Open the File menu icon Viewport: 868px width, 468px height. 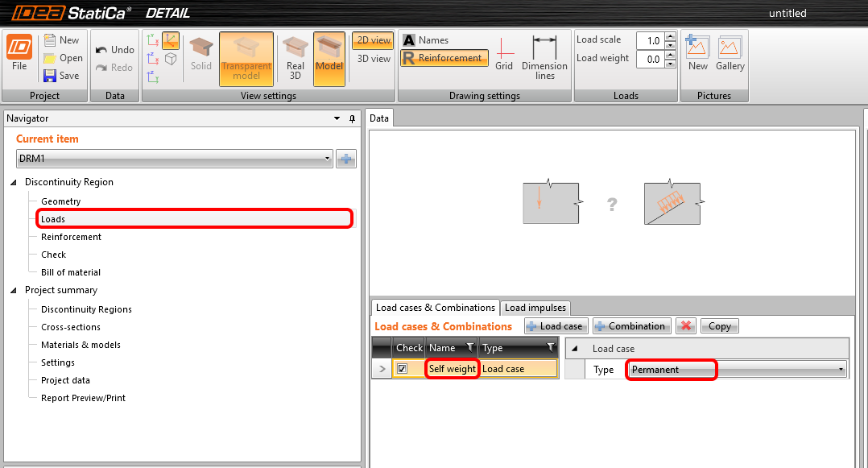pos(19,54)
